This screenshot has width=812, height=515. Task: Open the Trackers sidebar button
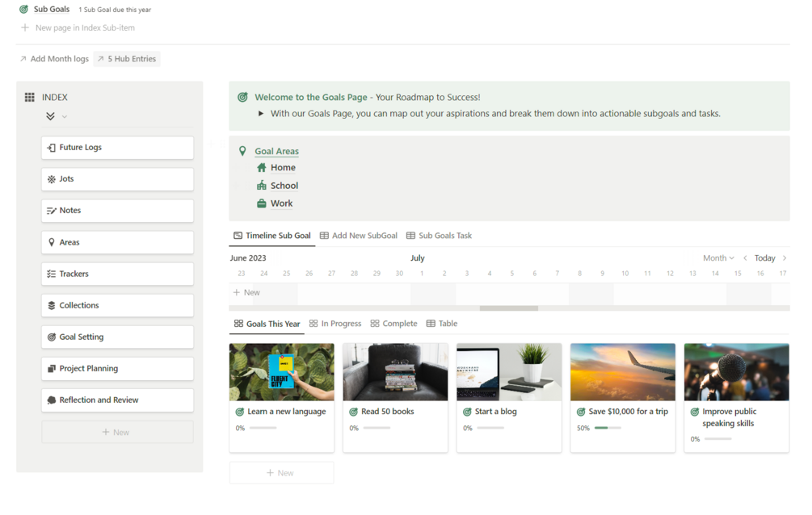[117, 274]
